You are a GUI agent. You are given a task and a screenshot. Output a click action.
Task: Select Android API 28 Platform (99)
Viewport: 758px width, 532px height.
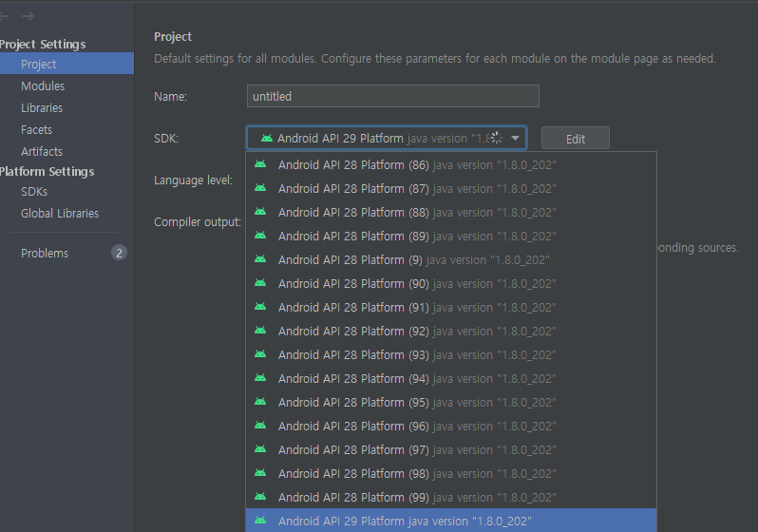tap(451, 497)
